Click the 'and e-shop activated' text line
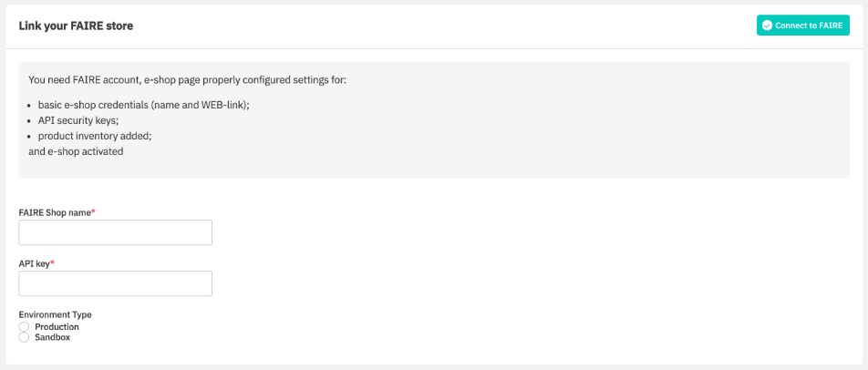The height and width of the screenshot is (370, 868). click(x=76, y=151)
